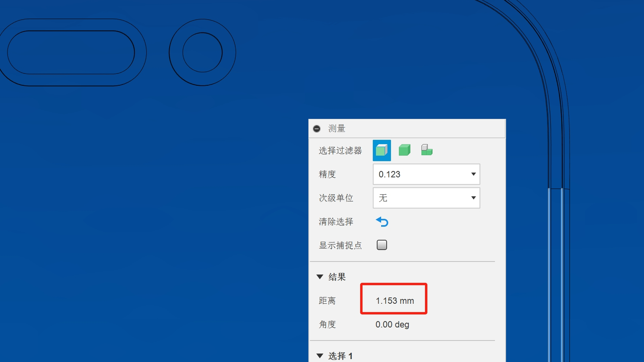The width and height of the screenshot is (644, 362).
Task: Select face/edge/vertex selection filter icon
Action: click(382, 150)
